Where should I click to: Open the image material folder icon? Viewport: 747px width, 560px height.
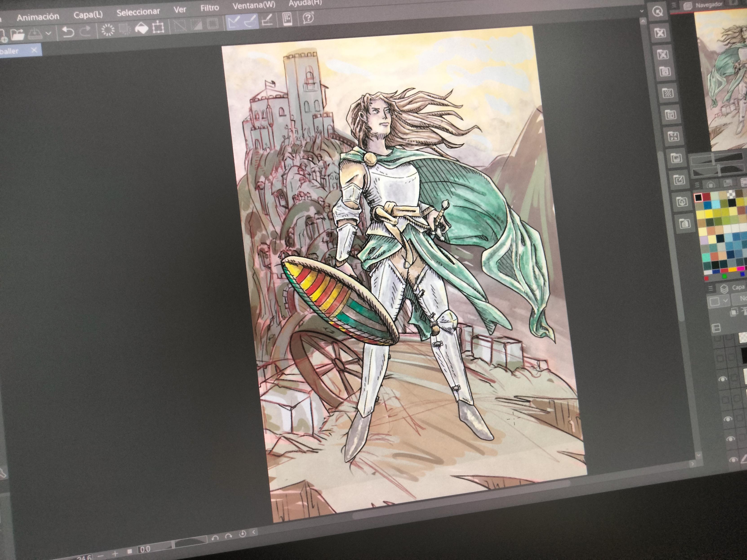pyautogui.click(x=676, y=158)
